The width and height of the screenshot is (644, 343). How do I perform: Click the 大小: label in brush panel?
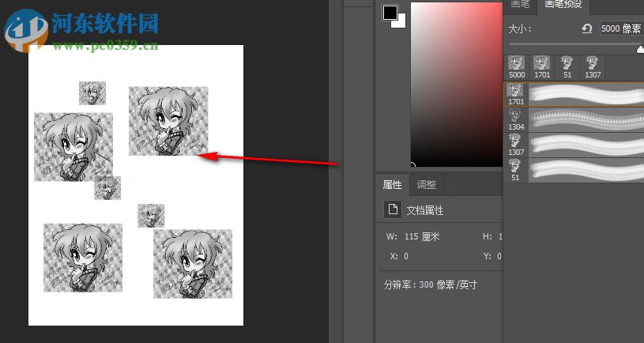point(520,28)
